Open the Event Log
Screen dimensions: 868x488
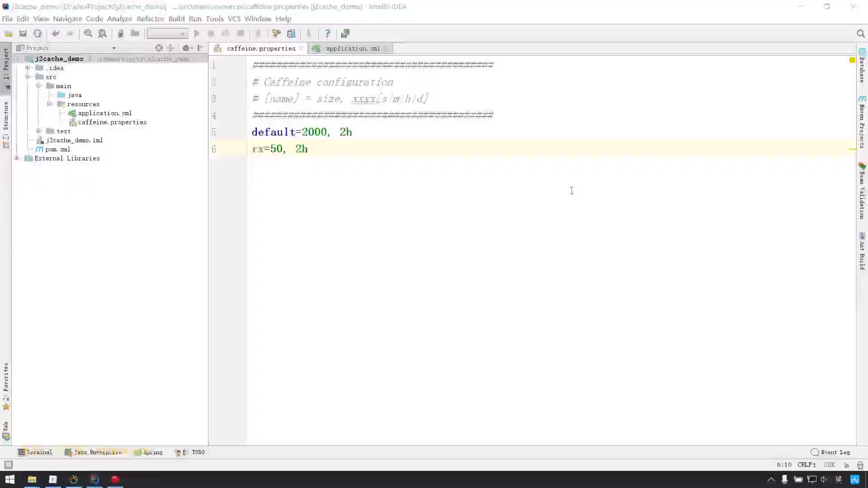pyautogui.click(x=830, y=452)
